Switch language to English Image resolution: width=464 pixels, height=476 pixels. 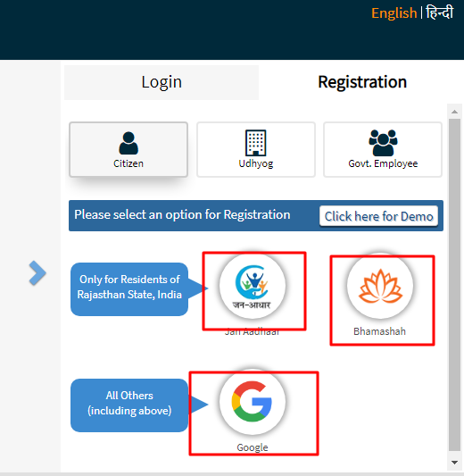click(394, 13)
